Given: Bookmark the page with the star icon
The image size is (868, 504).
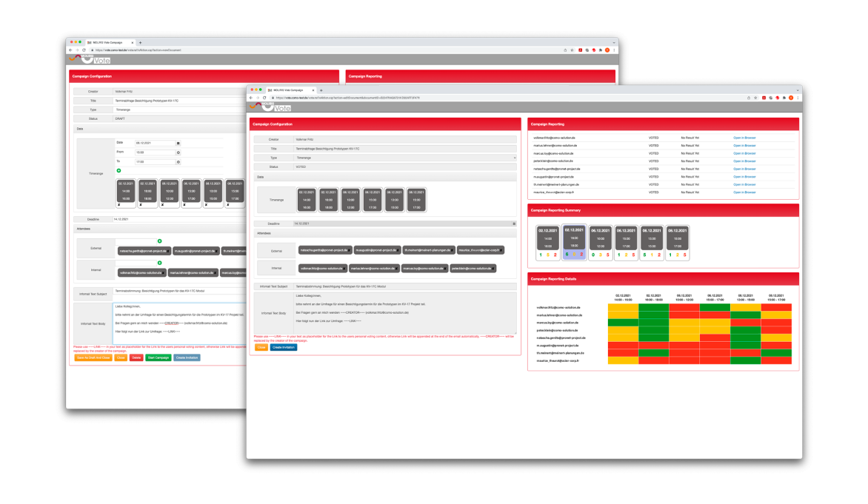Looking at the screenshot, I should point(754,98).
